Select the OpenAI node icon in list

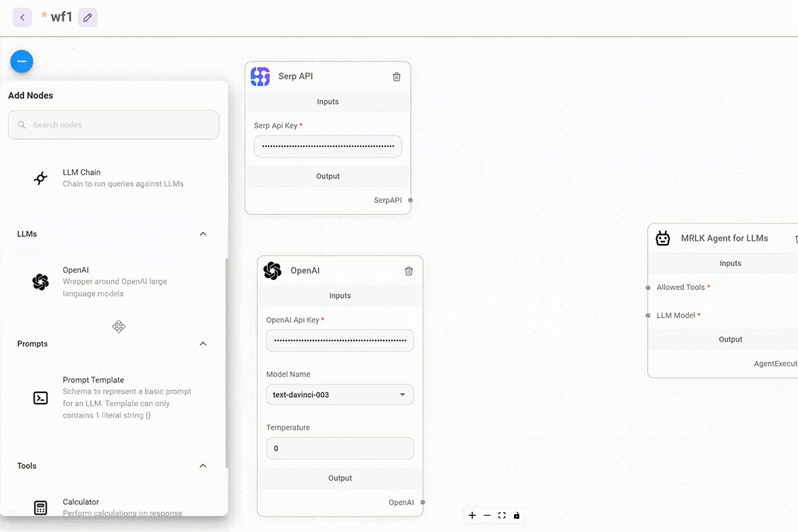click(41, 282)
